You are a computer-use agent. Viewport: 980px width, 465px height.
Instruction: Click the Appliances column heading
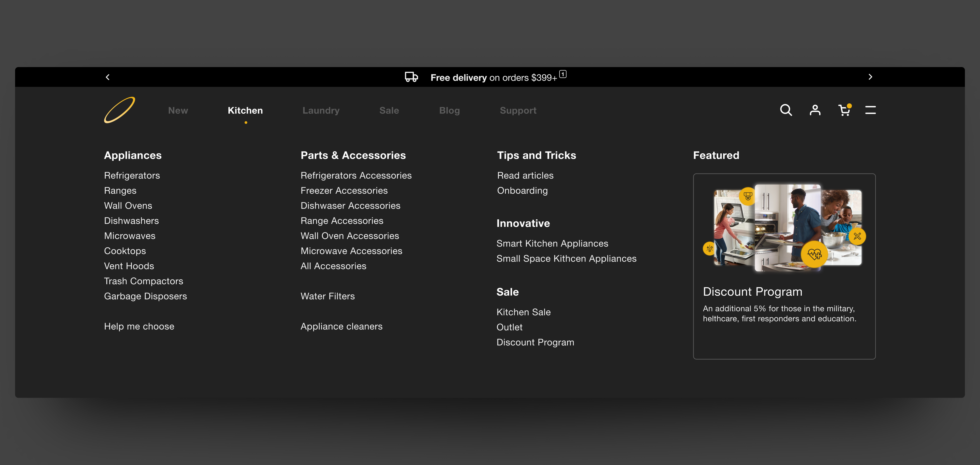pos(133,155)
